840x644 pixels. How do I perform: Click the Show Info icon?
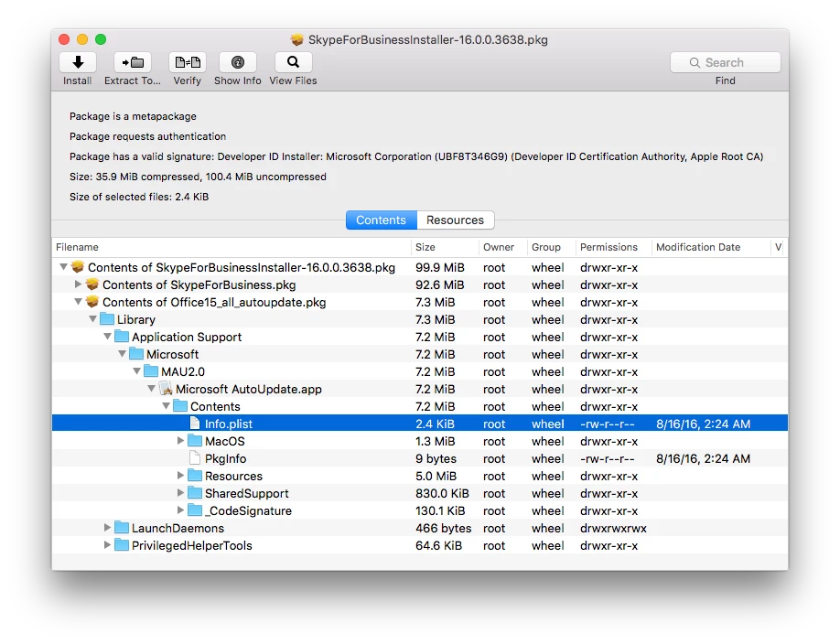click(238, 62)
